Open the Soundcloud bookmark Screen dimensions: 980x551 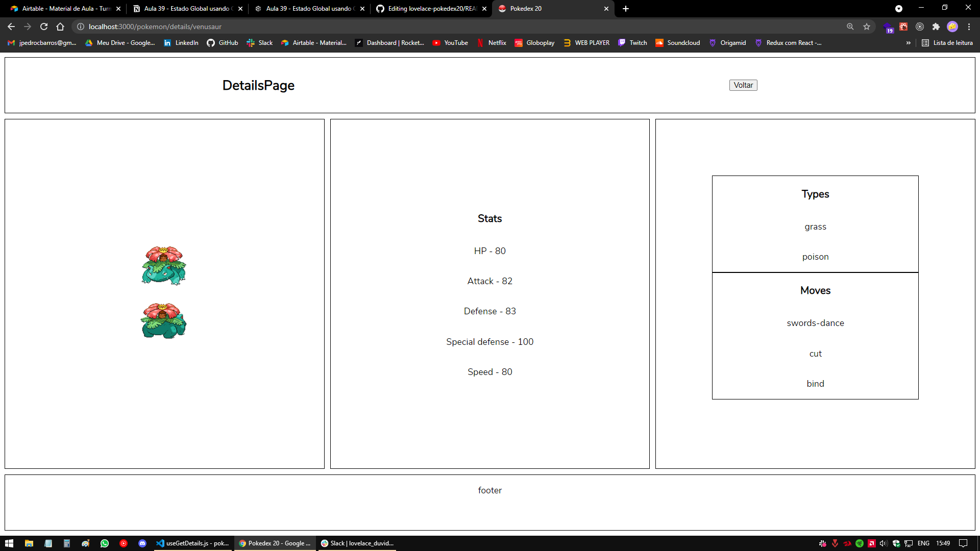677,43
